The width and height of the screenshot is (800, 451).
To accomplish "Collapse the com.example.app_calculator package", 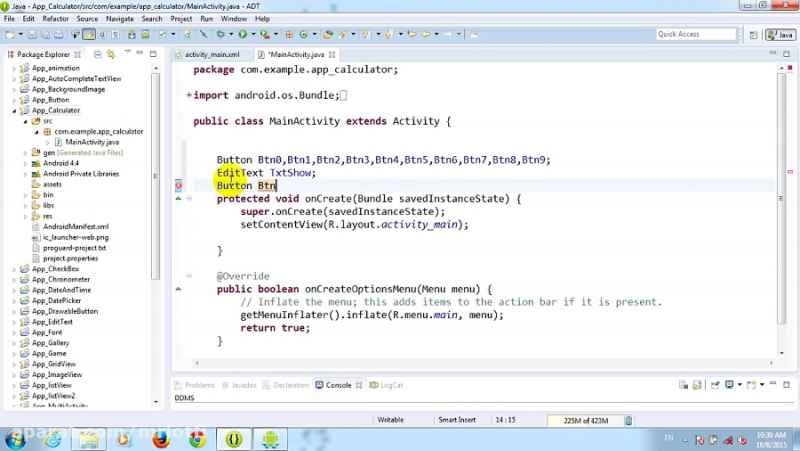I will [x=37, y=132].
